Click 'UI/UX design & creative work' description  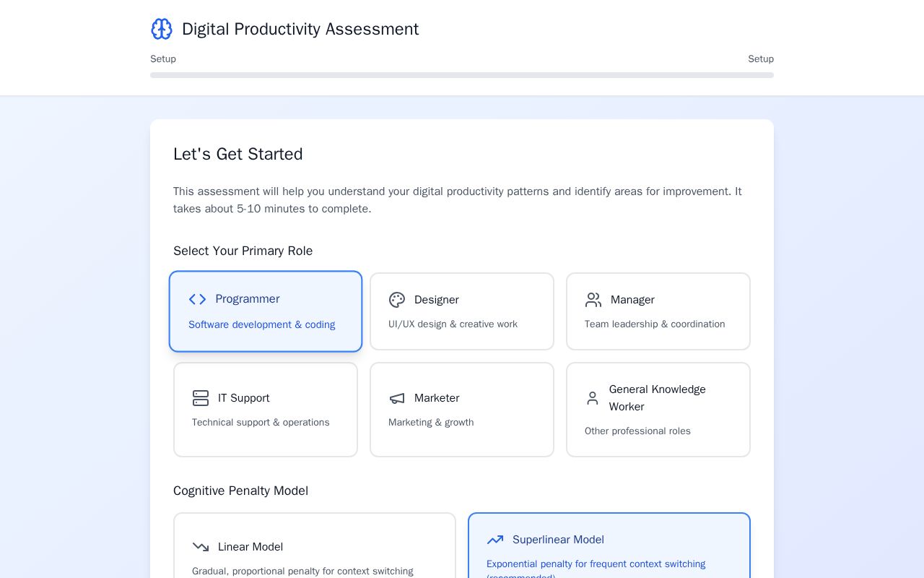click(453, 324)
